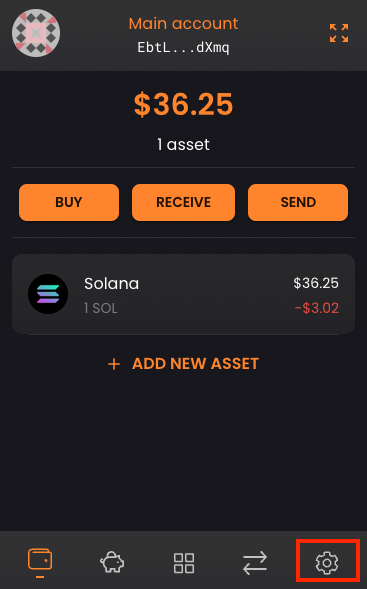Image resolution: width=367 pixels, height=589 pixels.
Task: Open the piggy bank staking icon
Action: tap(112, 562)
